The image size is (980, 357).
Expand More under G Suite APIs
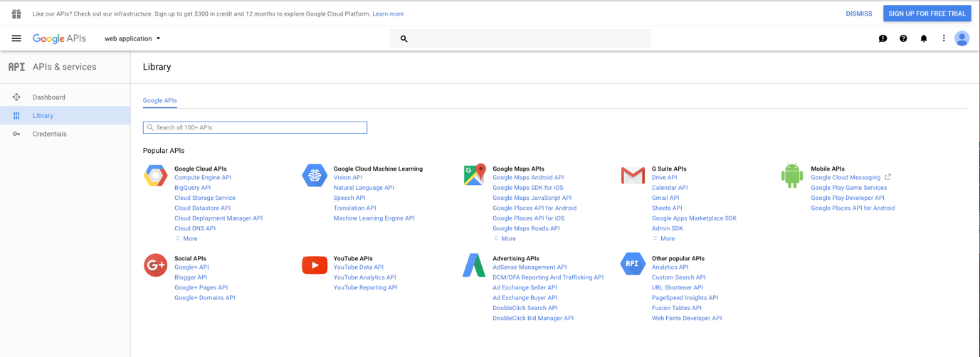coord(663,239)
